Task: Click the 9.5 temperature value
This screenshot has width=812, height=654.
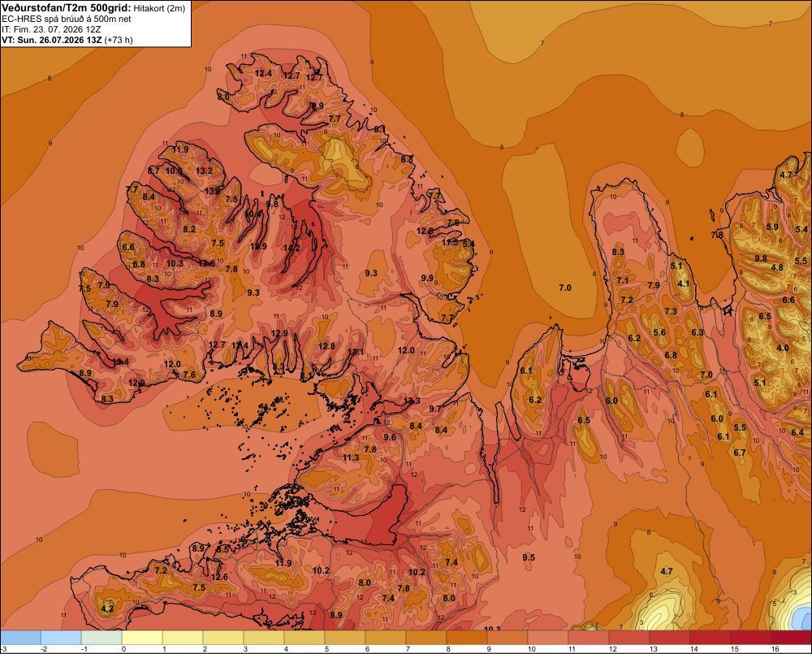Action: pos(529,557)
